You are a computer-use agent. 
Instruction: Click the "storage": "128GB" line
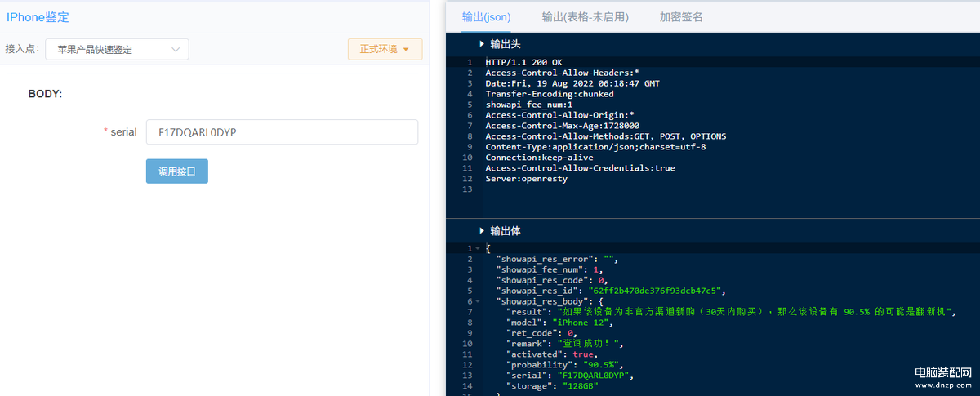(552, 386)
